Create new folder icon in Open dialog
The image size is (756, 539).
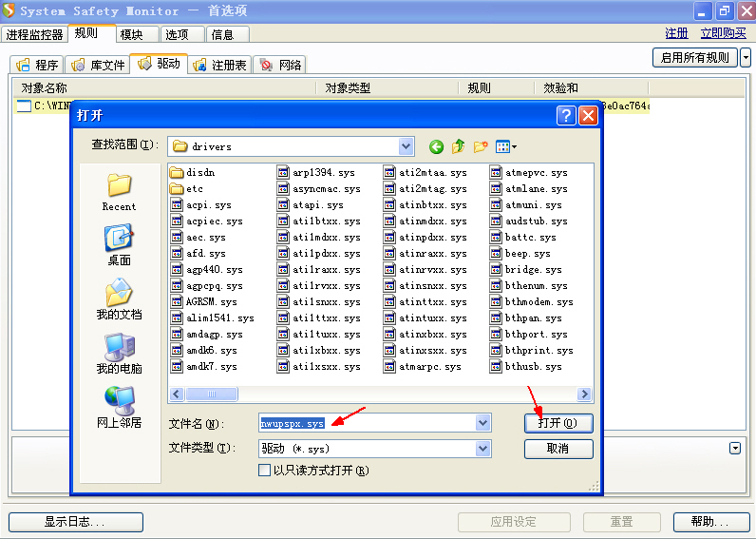click(x=481, y=146)
